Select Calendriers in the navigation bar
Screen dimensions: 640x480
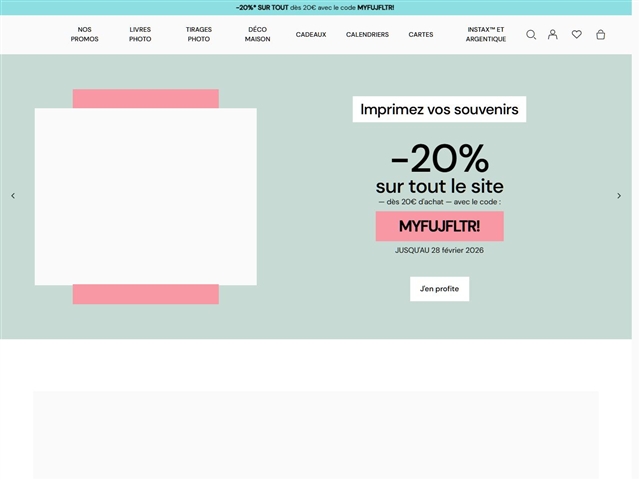click(x=367, y=34)
